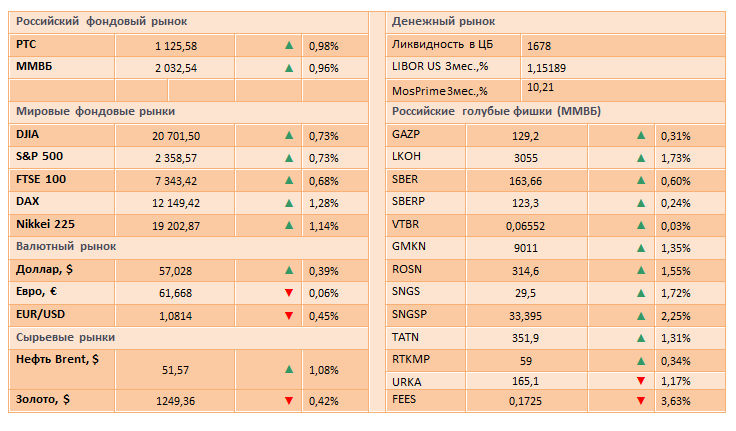Select the red down arrow for URKA

640,381
